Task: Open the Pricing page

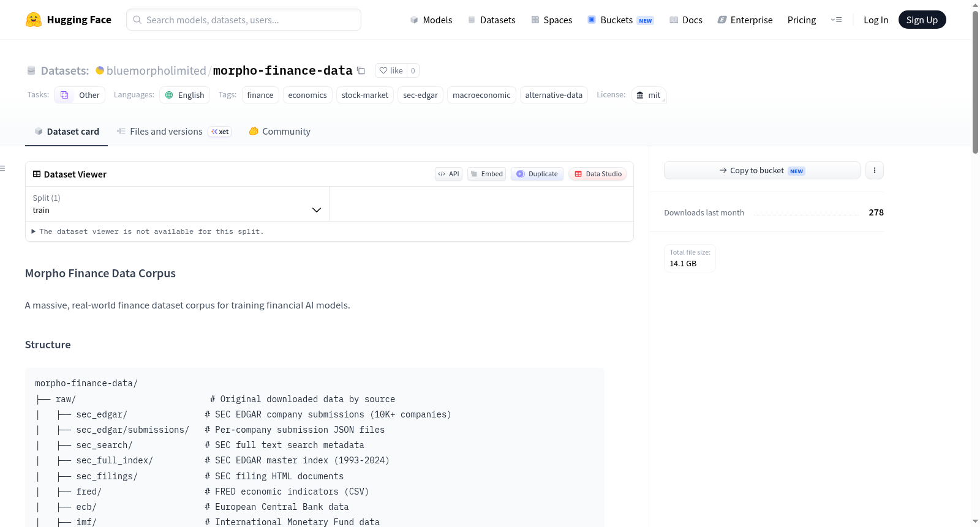Action: coord(802,20)
